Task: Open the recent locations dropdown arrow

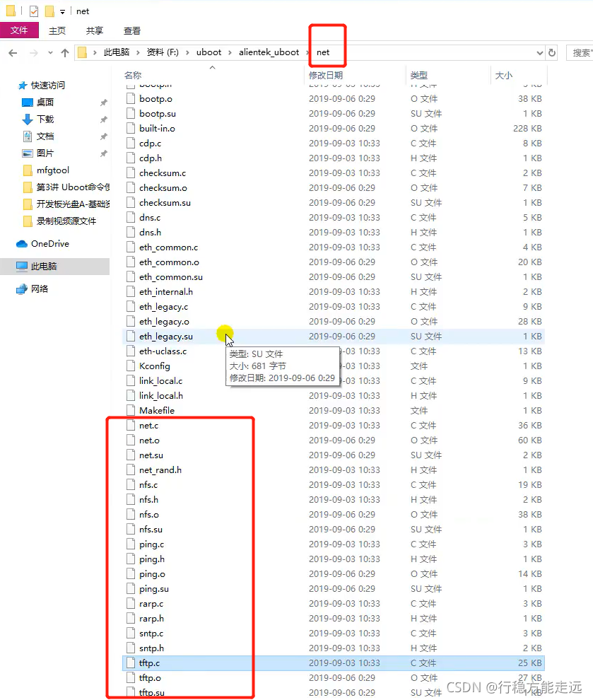Action: coord(50,53)
